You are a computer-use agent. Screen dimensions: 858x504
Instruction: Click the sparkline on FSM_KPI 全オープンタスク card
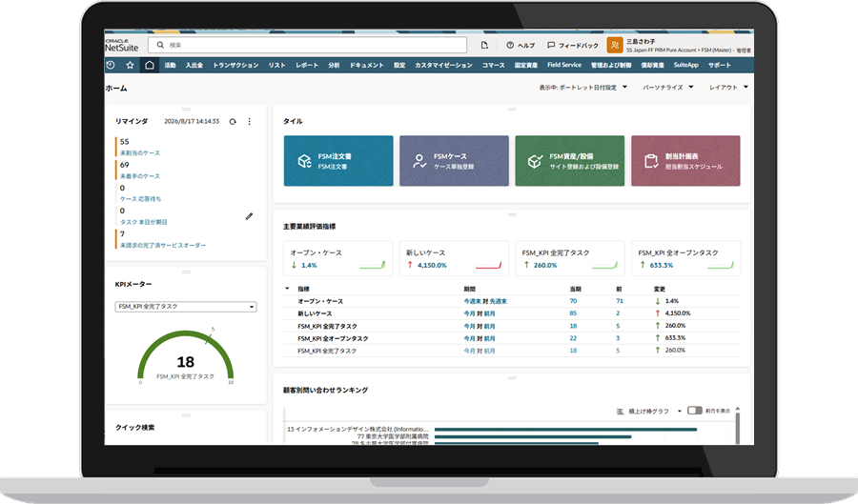click(x=721, y=265)
